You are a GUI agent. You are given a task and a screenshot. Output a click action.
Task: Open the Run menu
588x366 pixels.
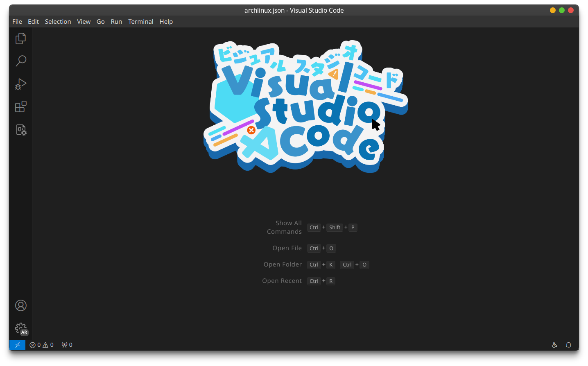coord(116,22)
